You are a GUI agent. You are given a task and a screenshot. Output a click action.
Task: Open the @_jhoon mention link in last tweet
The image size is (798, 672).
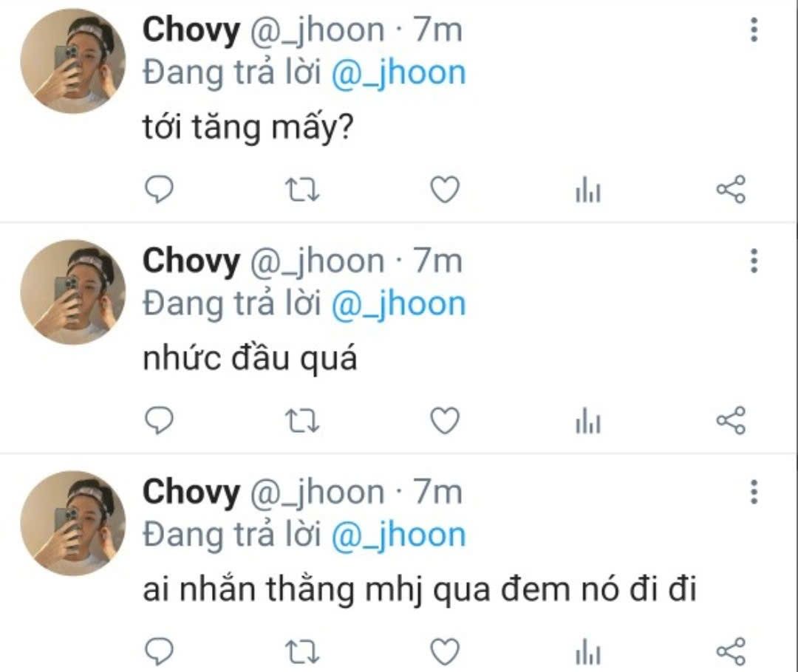(x=398, y=535)
